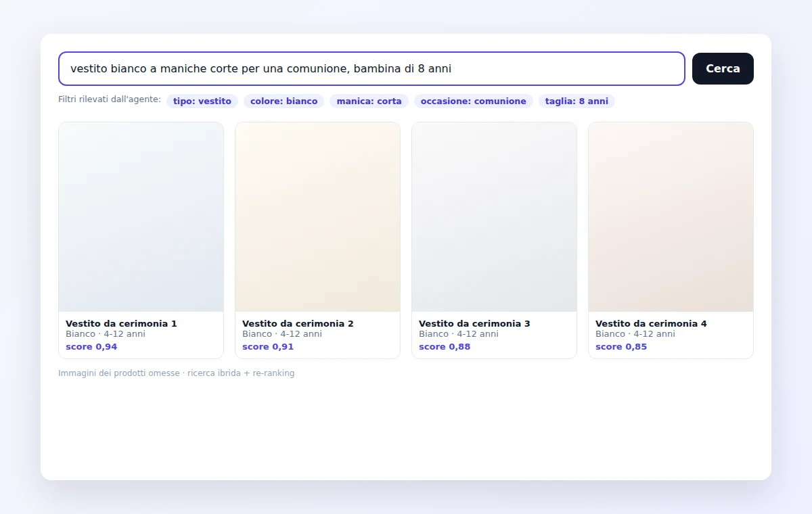Image resolution: width=812 pixels, height=514 pixels.
Task: Click the 'score 0,88' value
Action: (x=445, y=347)
